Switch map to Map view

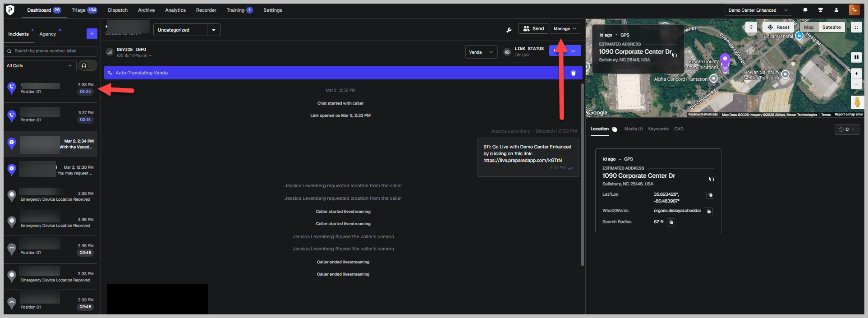(808, 27)
